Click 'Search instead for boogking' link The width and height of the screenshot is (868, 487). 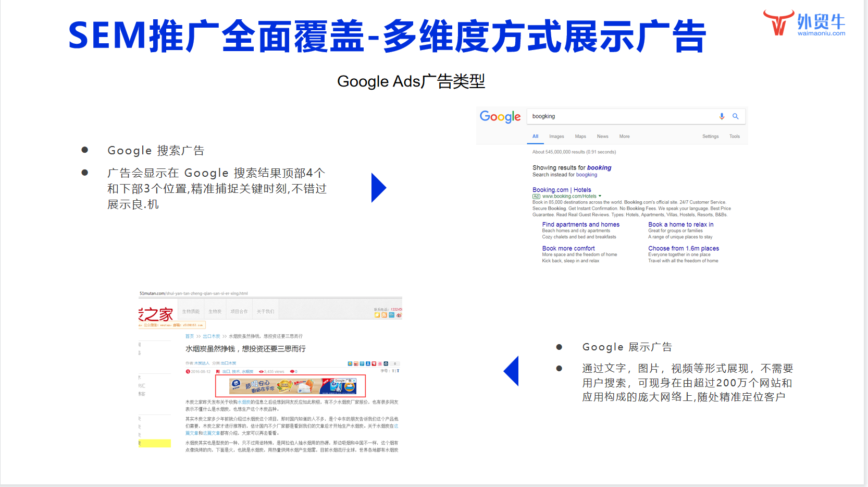pos(565,175)
